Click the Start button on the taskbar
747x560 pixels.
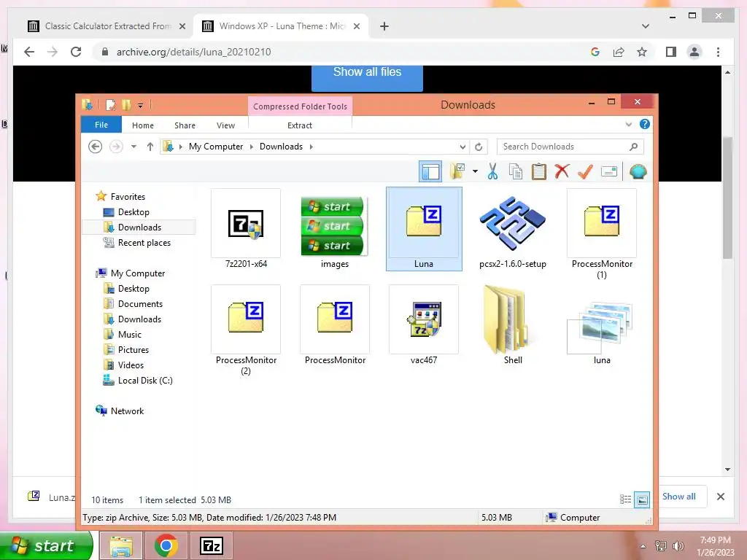[x=46, y=545]
